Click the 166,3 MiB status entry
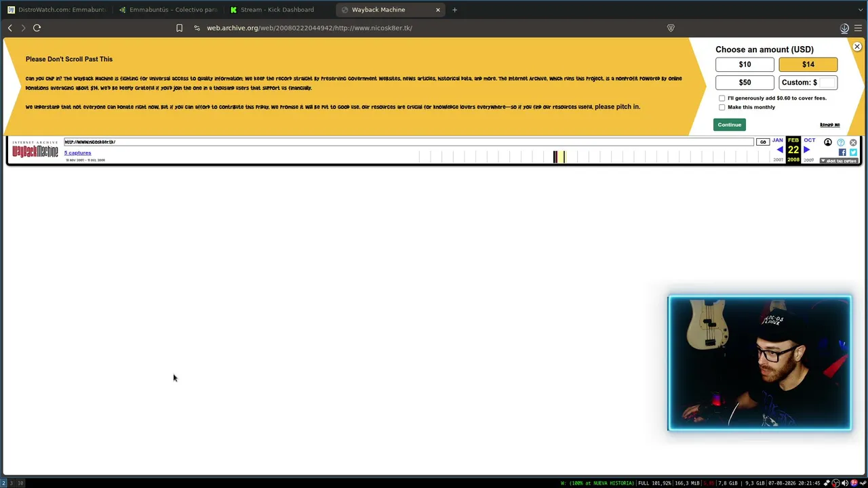Image resolution: width=868 pixels, height=488 pixels. (x=687, y=483)
